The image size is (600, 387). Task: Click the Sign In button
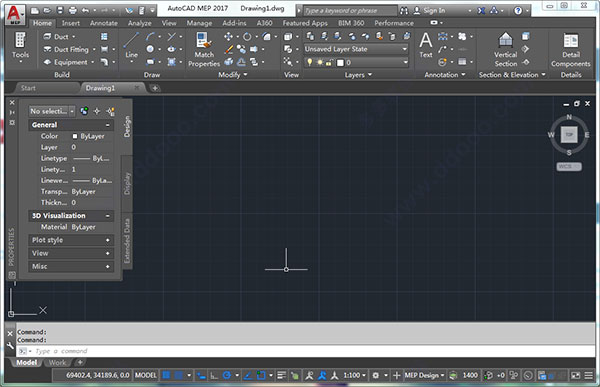click(x=429, y=11)
